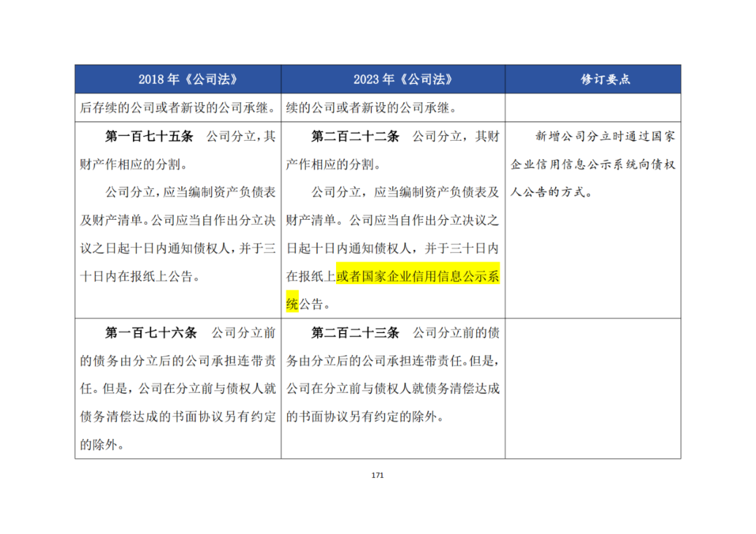756x534 pixels.
Task: Click the line "十日内在报纸上公告。"
Action: click(x=140, y=276)
